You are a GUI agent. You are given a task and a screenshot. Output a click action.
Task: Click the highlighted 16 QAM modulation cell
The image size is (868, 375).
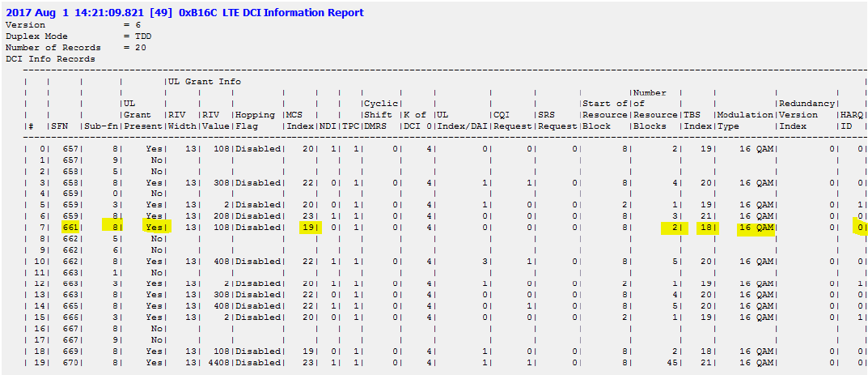pyautogui.click(x=755, y=228)
